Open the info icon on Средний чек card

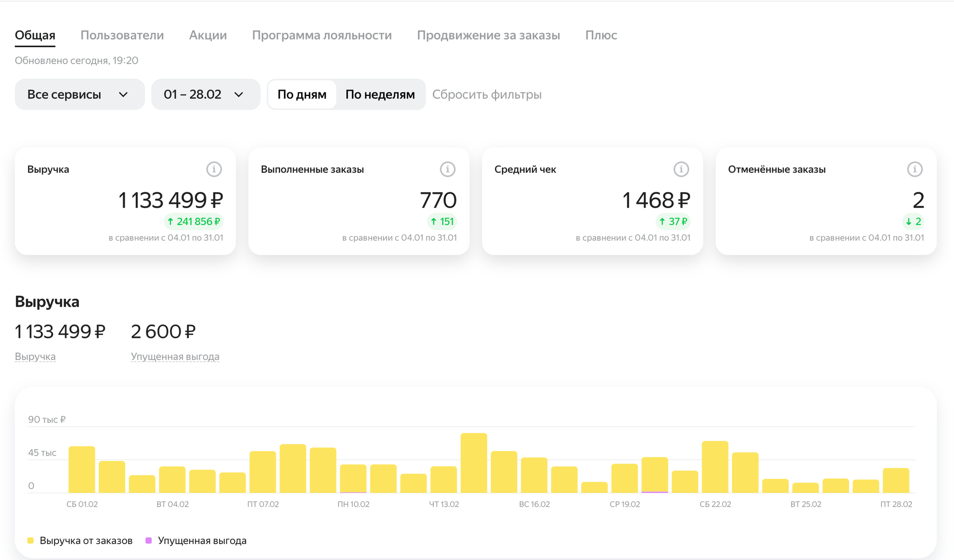click(681, 169)
